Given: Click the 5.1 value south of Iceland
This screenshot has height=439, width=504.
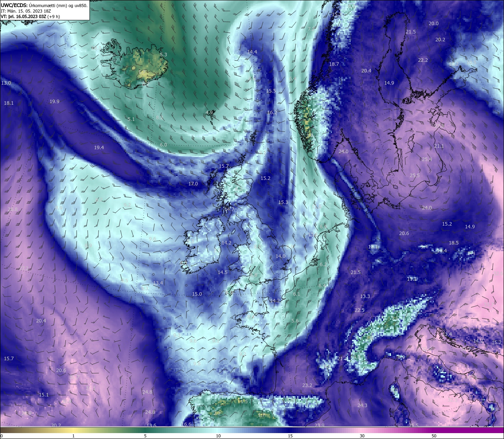Looking at the screenshot, I should pos(131,119).
